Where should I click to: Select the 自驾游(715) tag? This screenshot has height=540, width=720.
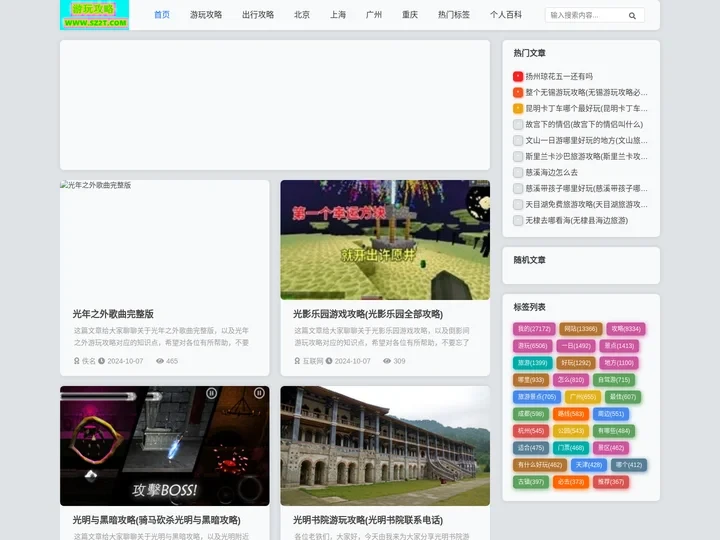(x=613, y=380)
